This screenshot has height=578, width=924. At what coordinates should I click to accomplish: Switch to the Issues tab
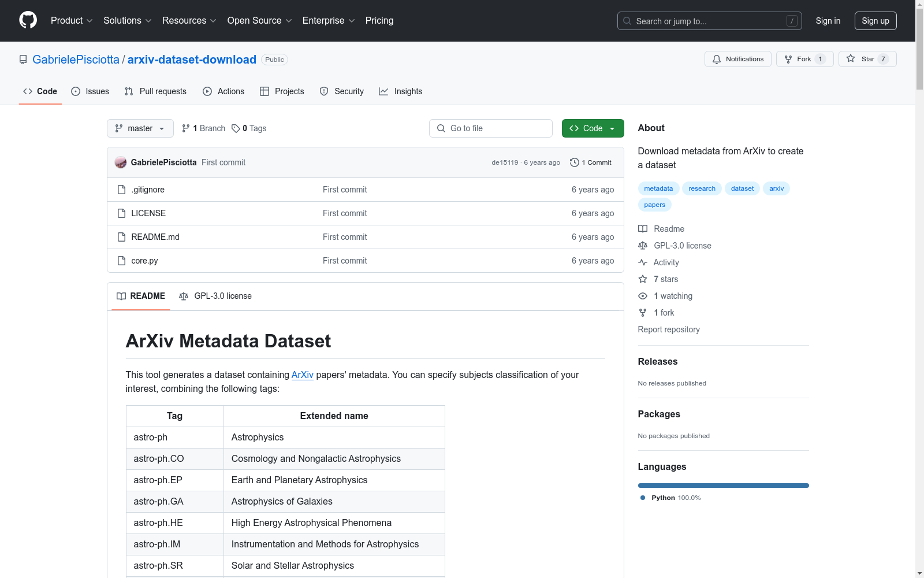tap(90, 91)
